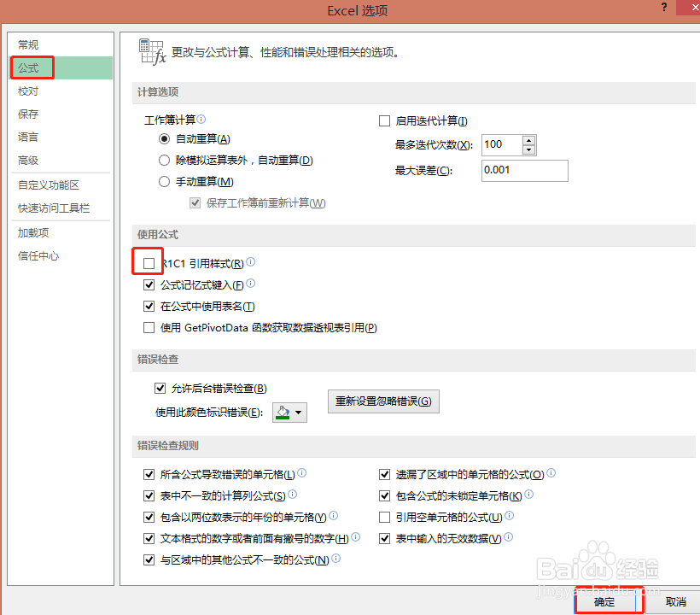
Task: Click info icon beside 表中不一致的计算列公式
Action: [x=293, y=494]
